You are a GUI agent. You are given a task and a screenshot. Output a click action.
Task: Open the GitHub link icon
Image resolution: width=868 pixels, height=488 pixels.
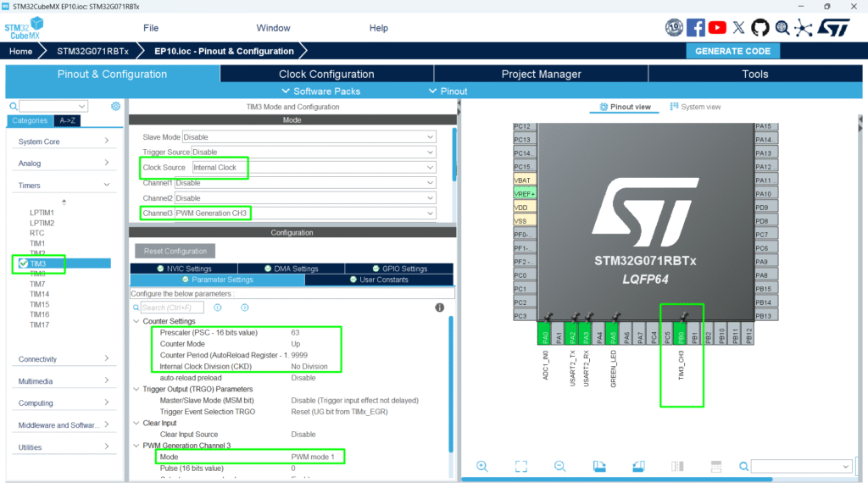tap(760, 28)
